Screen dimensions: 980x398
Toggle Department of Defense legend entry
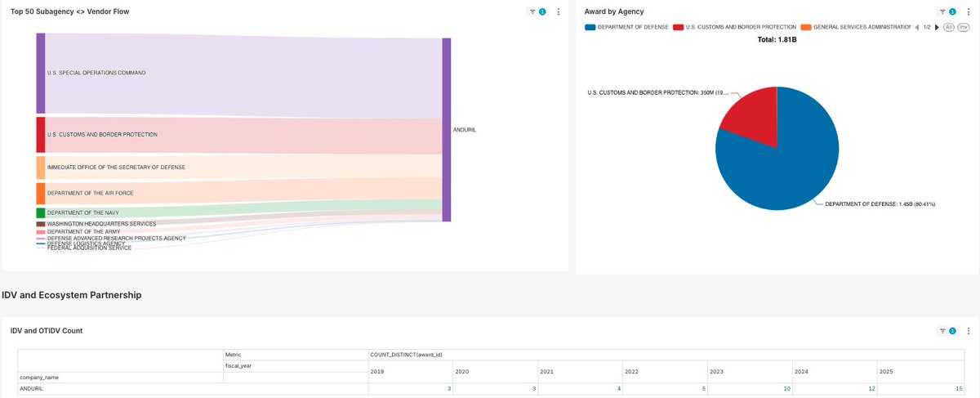coord(626,27)
